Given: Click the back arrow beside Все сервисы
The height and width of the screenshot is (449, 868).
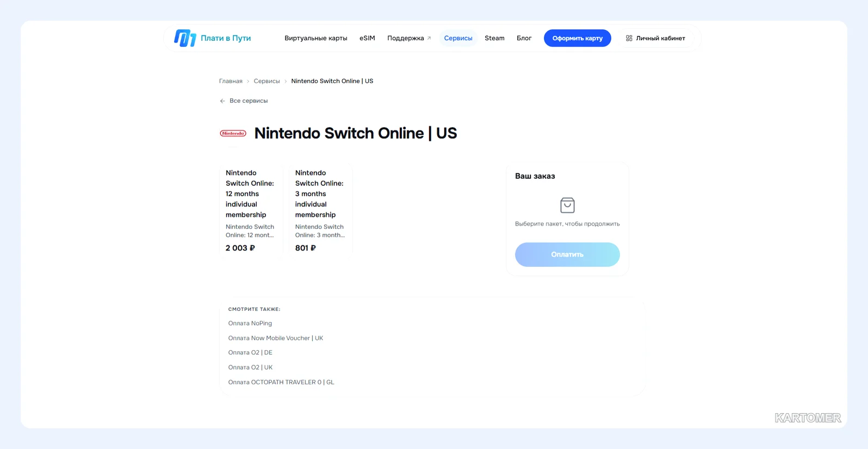Looking at the screenshot, I should [x=222, y=101].
